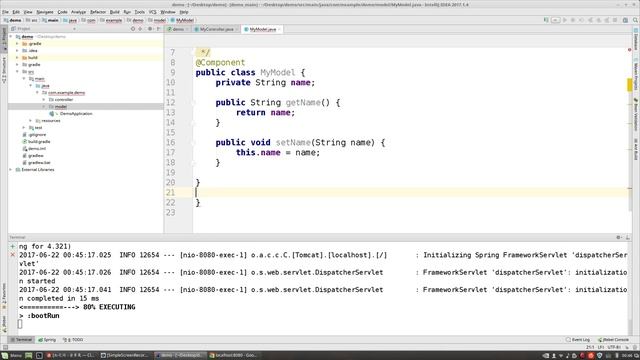
Task: Open the VCS menu
Action: click(x=152, y=12)
